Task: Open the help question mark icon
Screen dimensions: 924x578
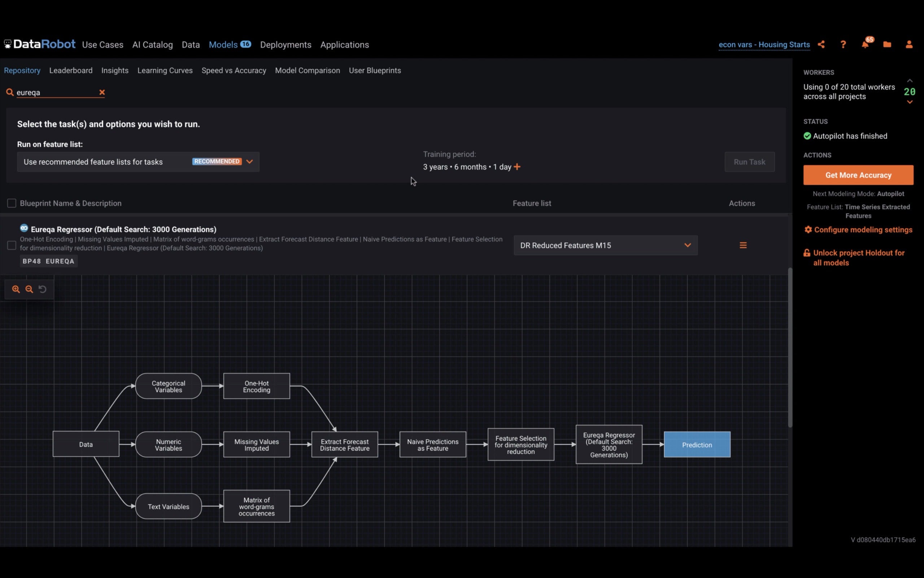Action: click(x=843, y=45)
